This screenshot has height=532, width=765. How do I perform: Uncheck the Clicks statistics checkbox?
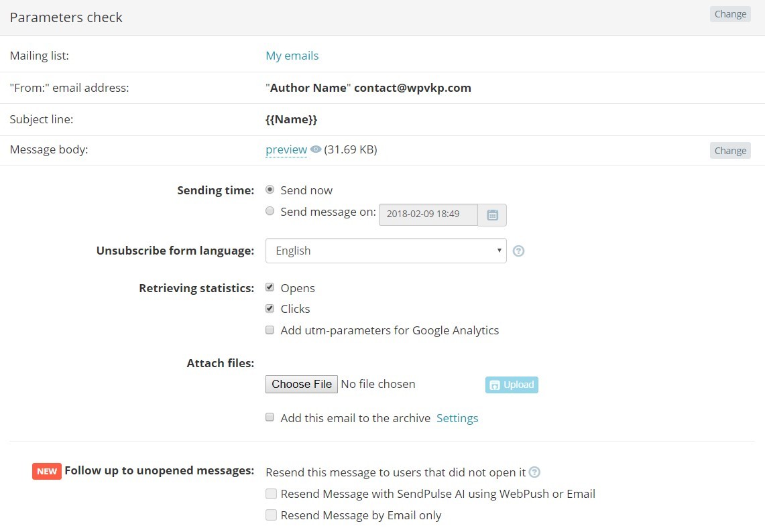click(x=270, y=308)
